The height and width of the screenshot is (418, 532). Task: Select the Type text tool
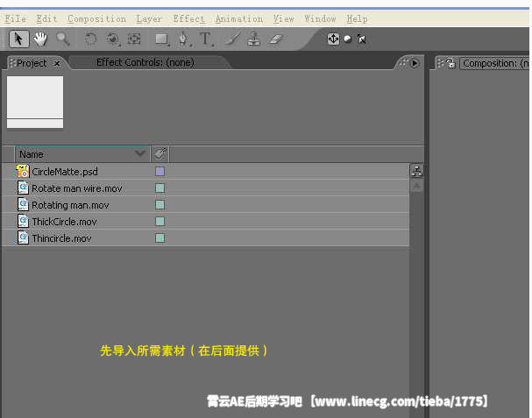coord(206,39)
